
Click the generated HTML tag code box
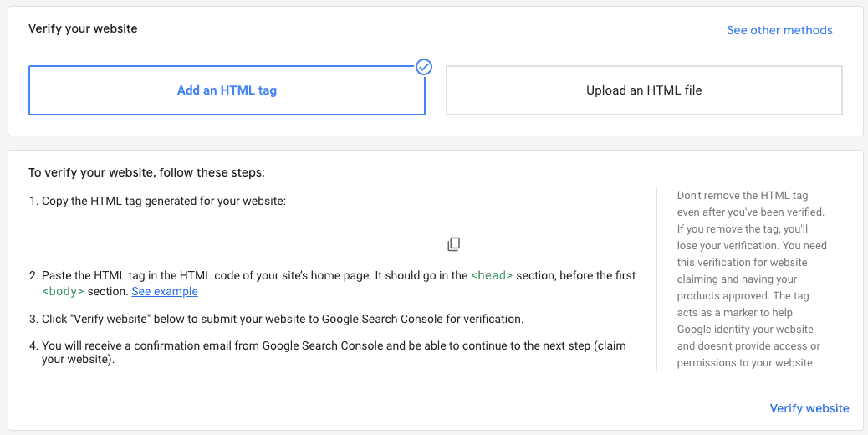point(238,242)
